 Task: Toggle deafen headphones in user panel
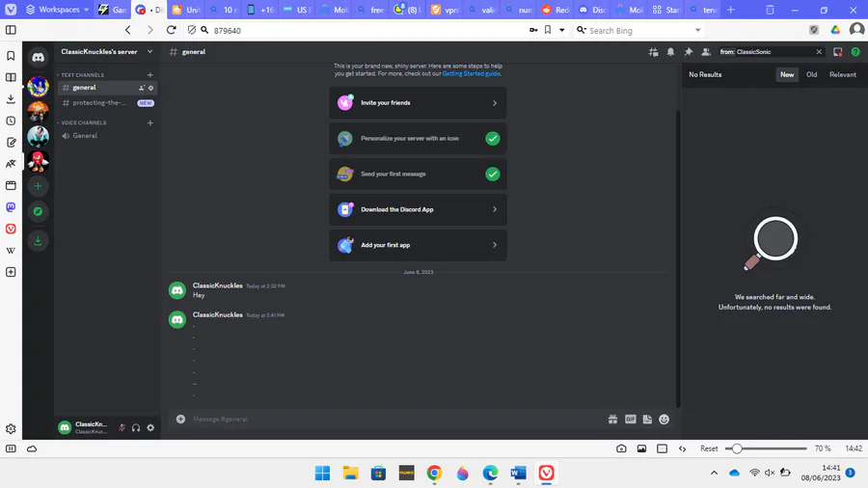136,427
